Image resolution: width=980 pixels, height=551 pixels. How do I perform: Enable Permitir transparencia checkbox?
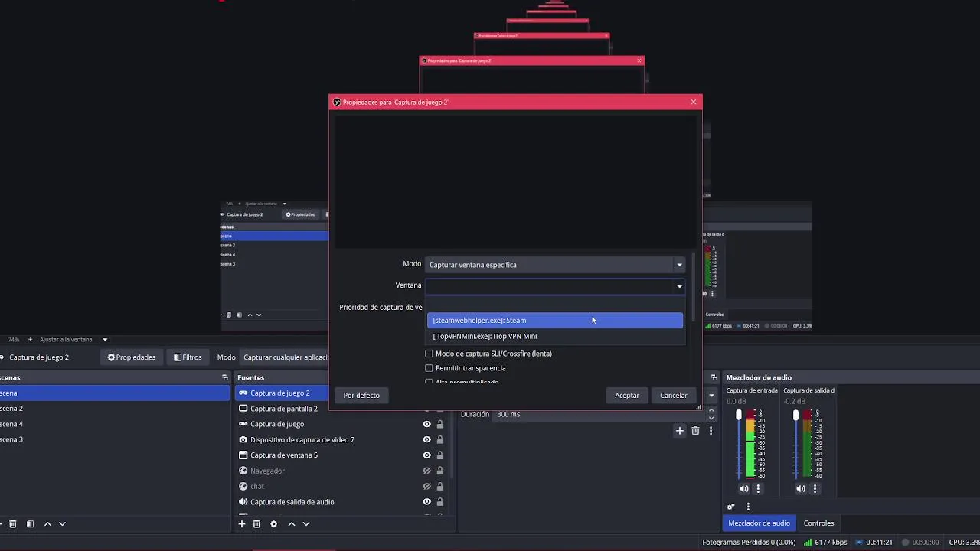(429, 368)
